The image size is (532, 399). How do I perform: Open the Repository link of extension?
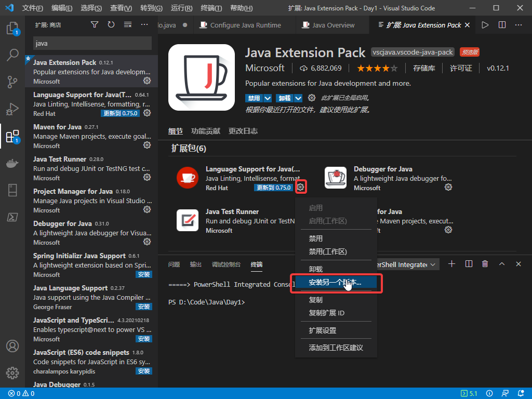pyautogui.click(x=424, y=68)
